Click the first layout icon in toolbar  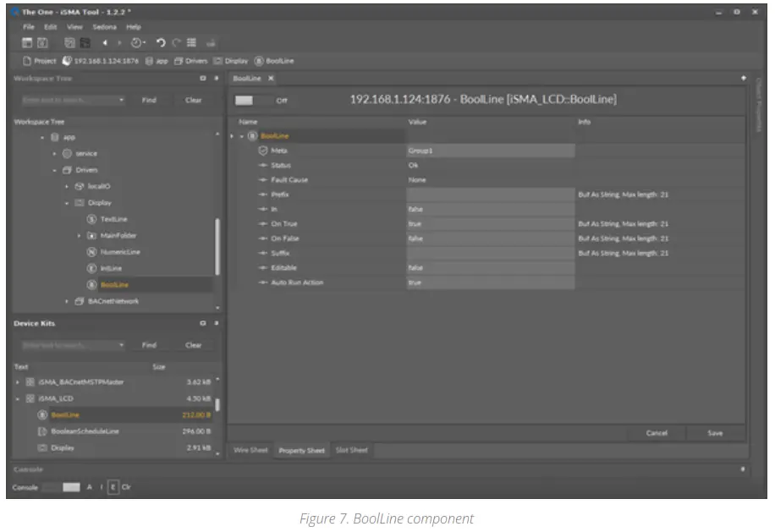click(27, 43)
